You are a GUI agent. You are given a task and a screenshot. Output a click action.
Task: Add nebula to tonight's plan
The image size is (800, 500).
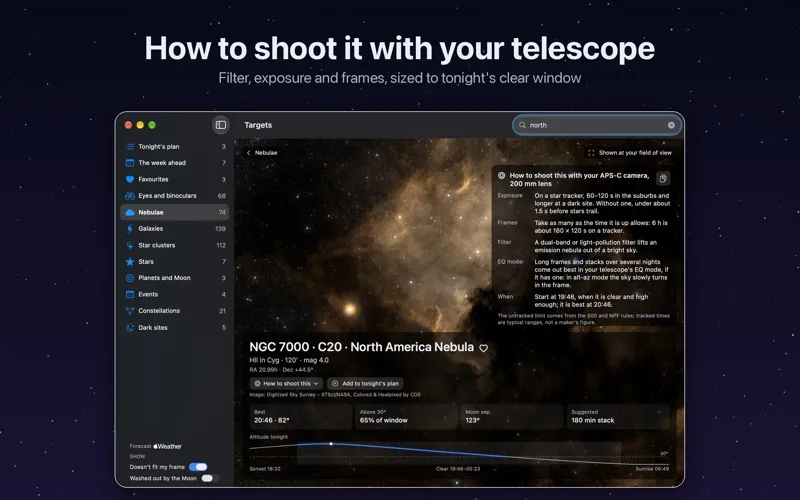[365, 384]
